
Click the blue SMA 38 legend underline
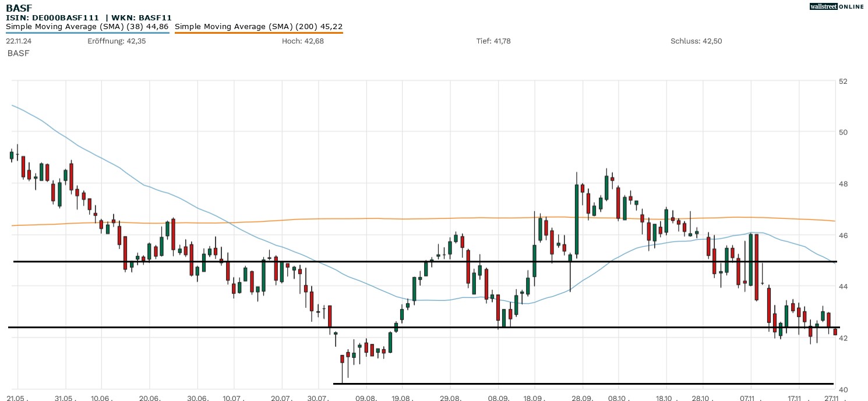pos(87,33)
